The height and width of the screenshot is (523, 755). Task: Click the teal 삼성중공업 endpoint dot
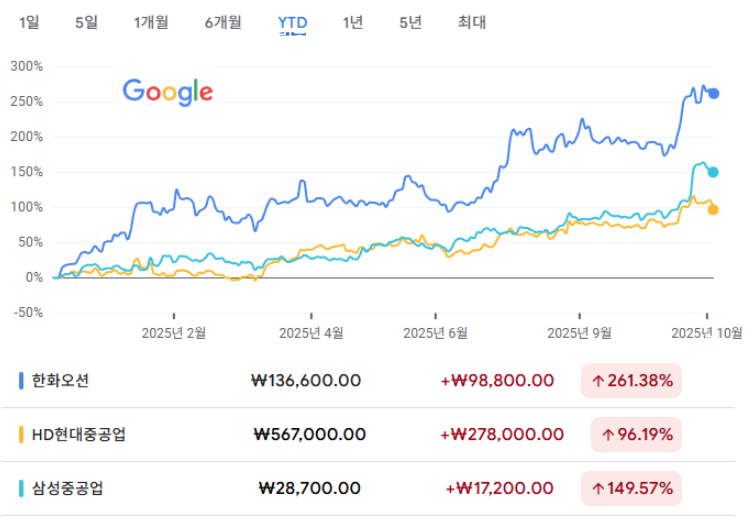point(713,172)
